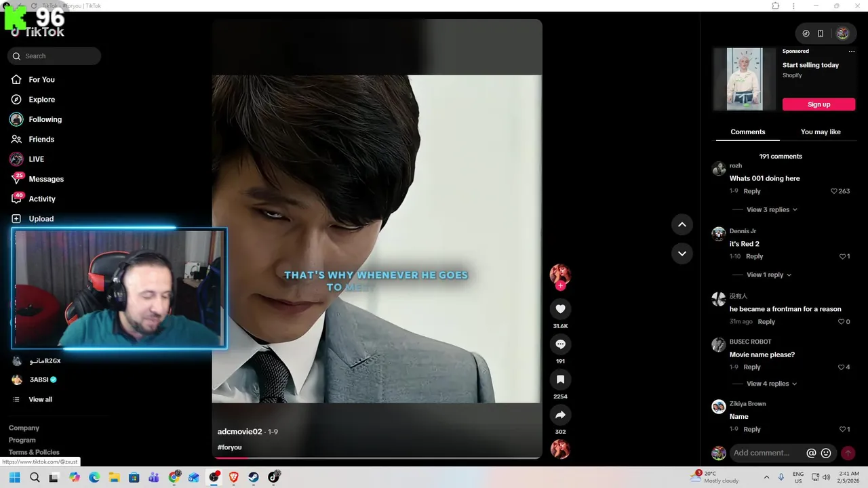
Task: Open Windows taskbar search
Action: (x=35, y=477)
